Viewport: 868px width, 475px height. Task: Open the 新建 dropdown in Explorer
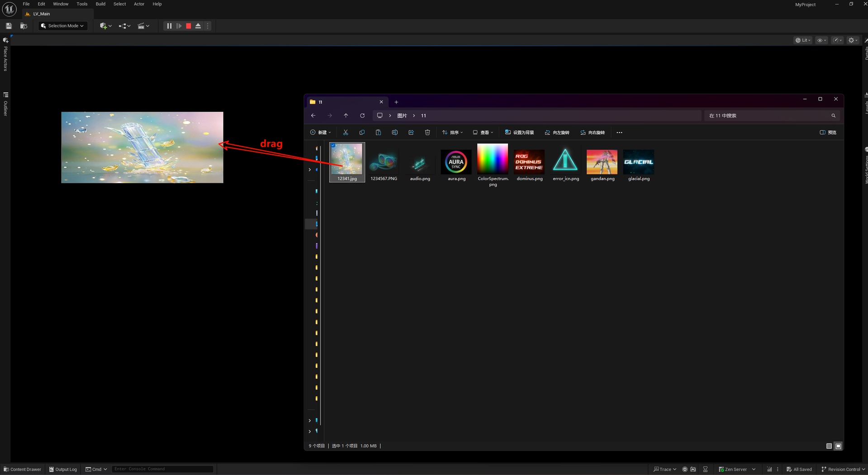pos(321,133)
